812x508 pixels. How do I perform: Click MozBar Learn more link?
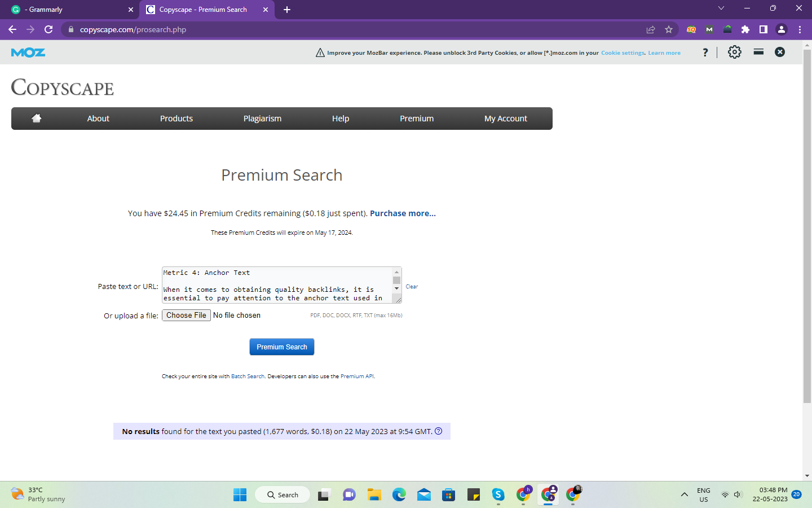(664, 53)
